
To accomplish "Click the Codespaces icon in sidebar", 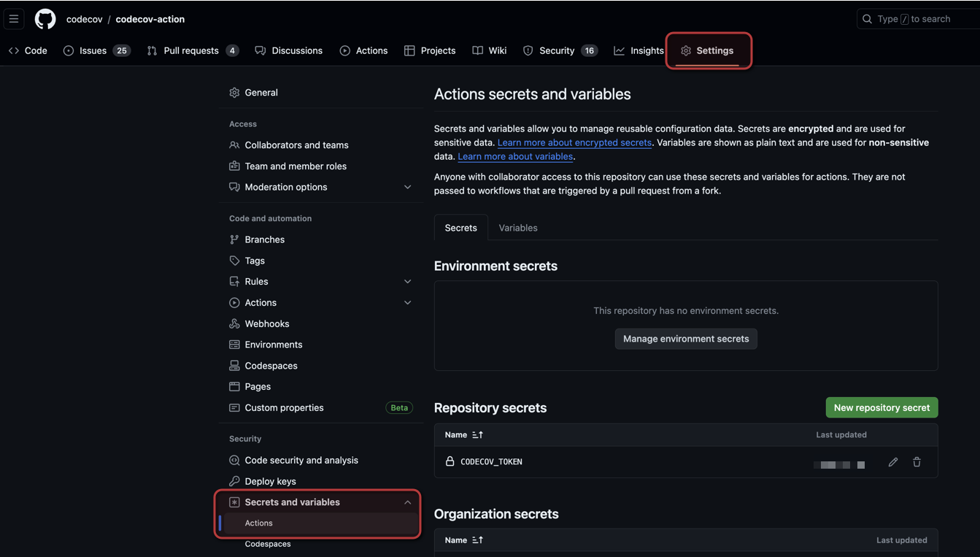I will 234,366.
